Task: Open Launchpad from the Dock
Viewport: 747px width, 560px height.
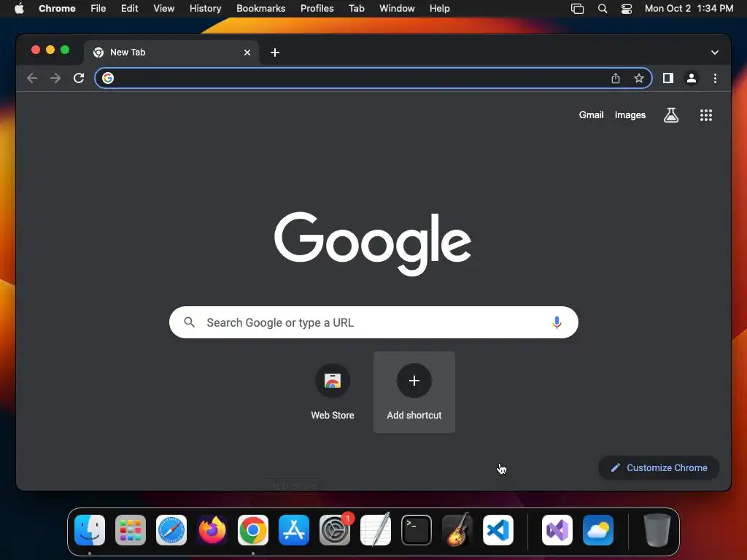Action: coord(131,530)
